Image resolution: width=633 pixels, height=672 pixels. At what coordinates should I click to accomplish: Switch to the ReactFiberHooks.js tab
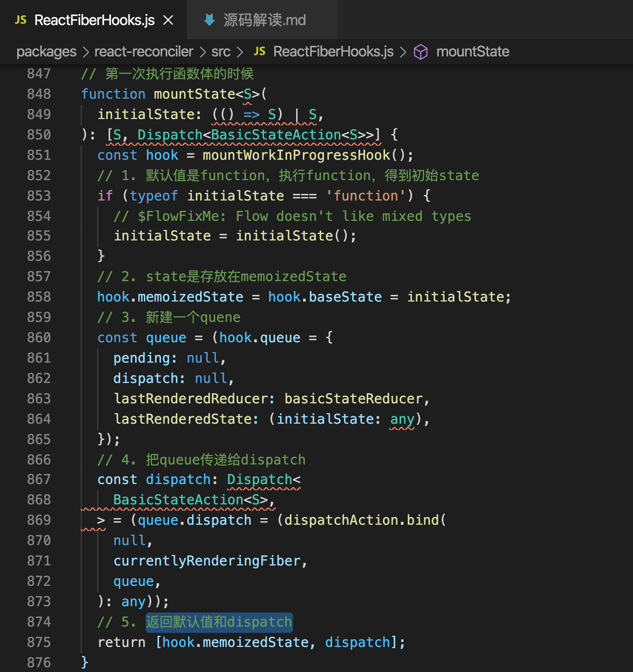tap(93, 20)
